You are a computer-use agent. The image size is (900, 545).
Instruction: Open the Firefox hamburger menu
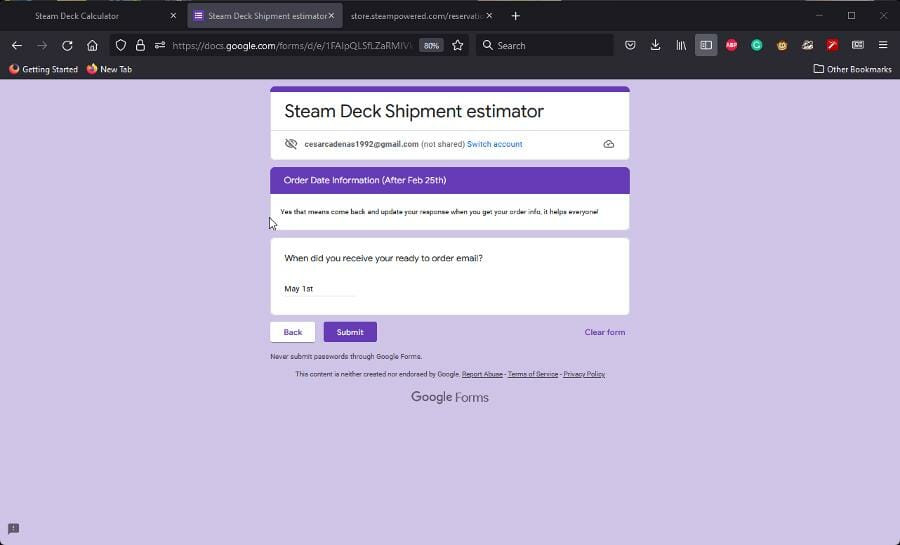(883, 45)
